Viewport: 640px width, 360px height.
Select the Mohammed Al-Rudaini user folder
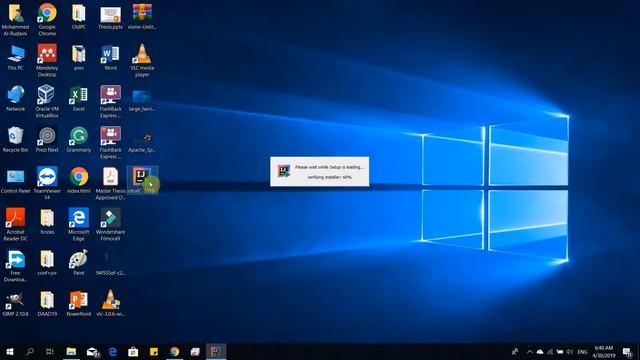(16, 19)
